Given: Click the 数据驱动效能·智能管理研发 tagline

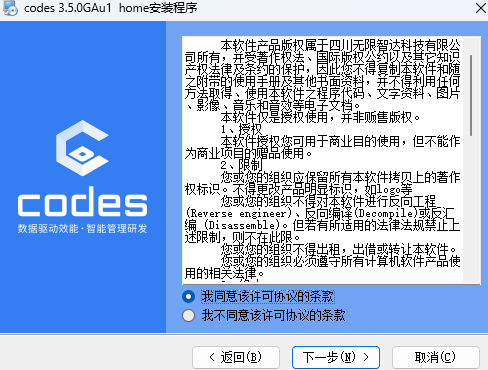Looking at the screenshot, I should coord(82,229).
